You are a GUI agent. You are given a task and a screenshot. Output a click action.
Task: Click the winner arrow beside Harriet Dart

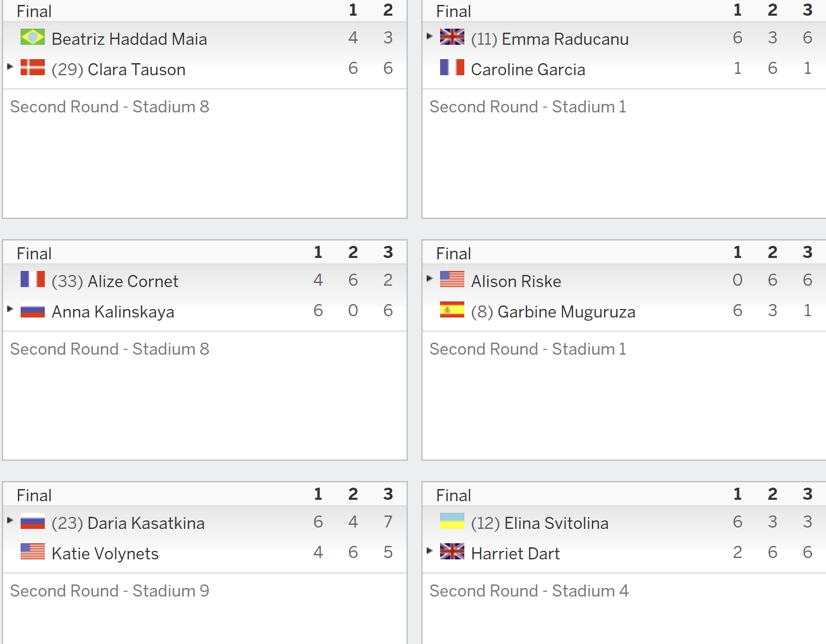pos(430,551)
